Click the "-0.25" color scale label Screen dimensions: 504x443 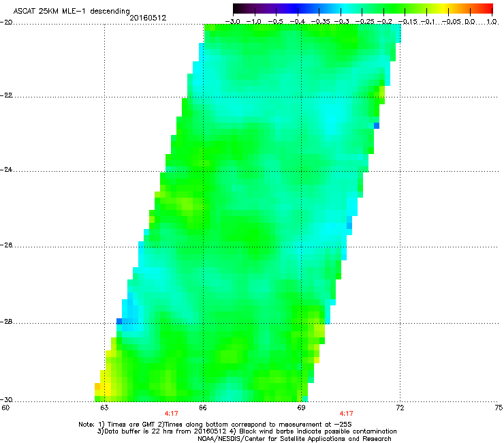(x=364, y=22)
